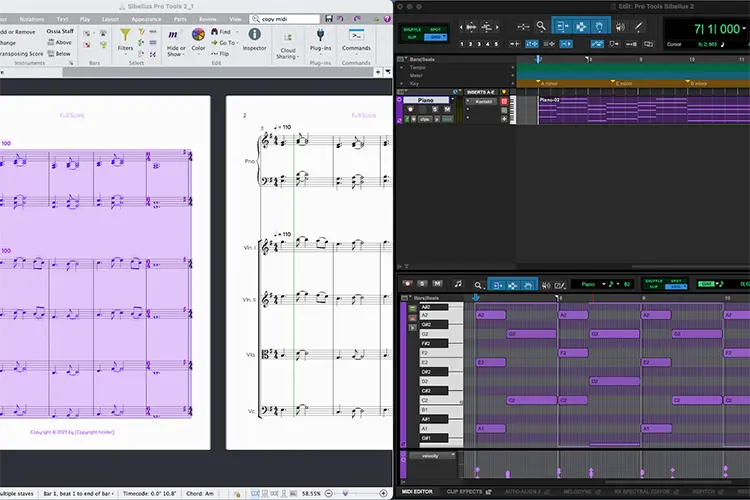Select the Scrubber speaker tool in Pro Tools
Viewport: 750px width, 500px height.
click(x=620, y=27)
